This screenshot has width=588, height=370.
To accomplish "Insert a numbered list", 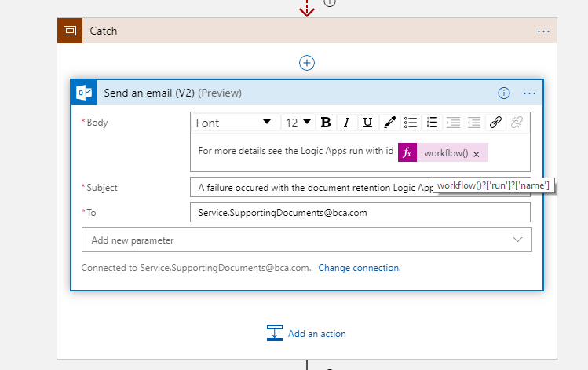I will [432, 123].
